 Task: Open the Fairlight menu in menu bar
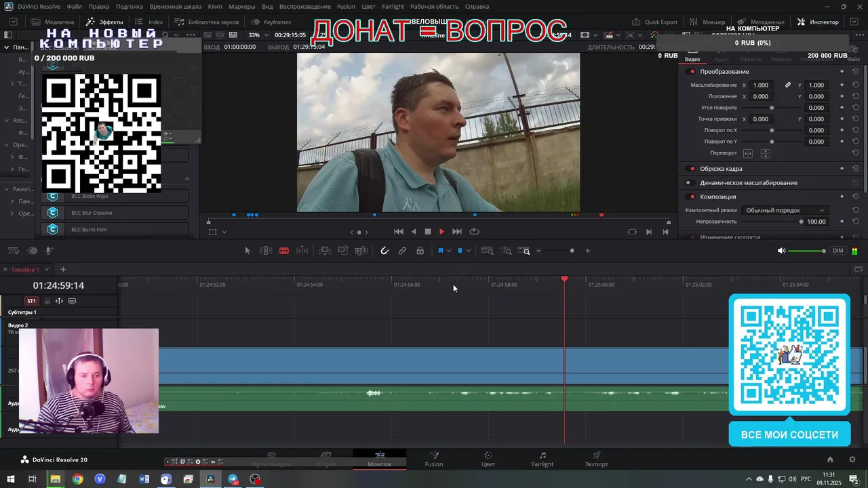click(x=393, y=7)
